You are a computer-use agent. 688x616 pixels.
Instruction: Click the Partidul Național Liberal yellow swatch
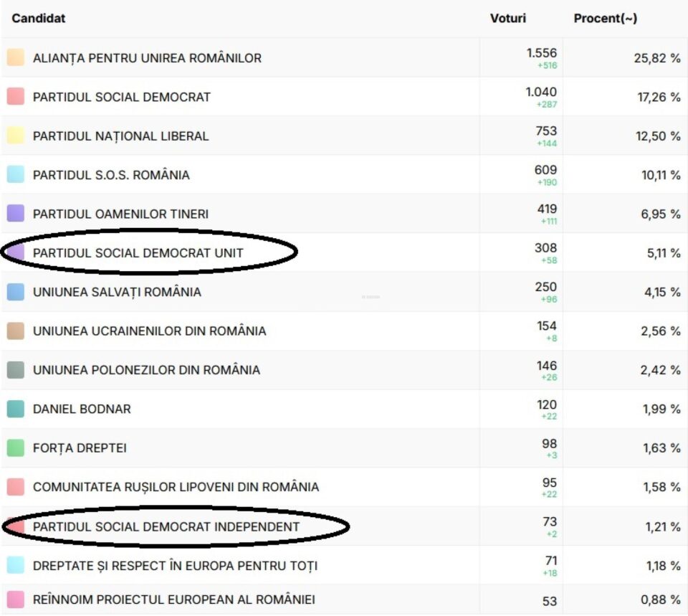click(15, 136)
